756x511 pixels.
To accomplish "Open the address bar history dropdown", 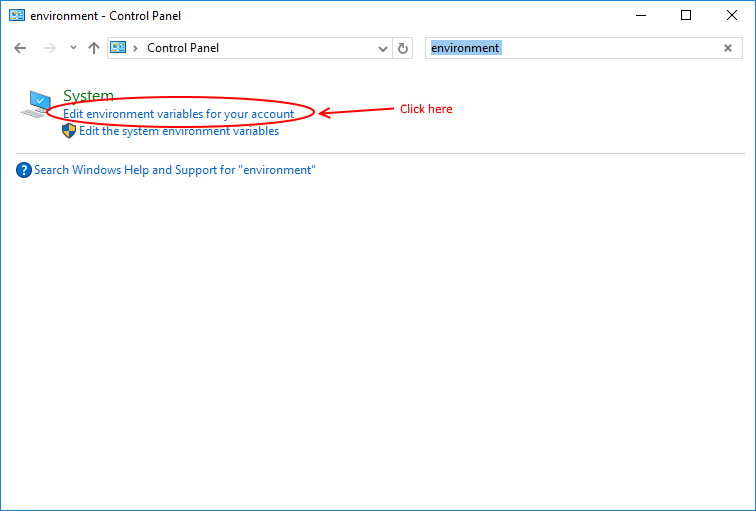I will click(x=383, y=48).
